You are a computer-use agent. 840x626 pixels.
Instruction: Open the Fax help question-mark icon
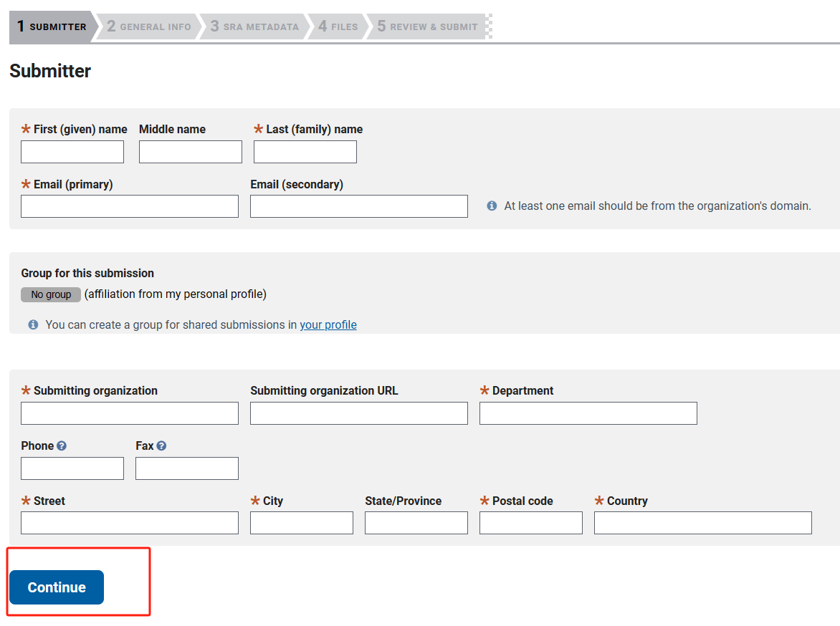[x=161, y=446]
